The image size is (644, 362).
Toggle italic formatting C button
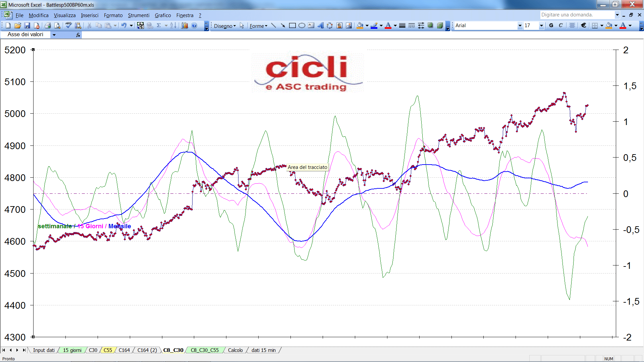[560, 25]
